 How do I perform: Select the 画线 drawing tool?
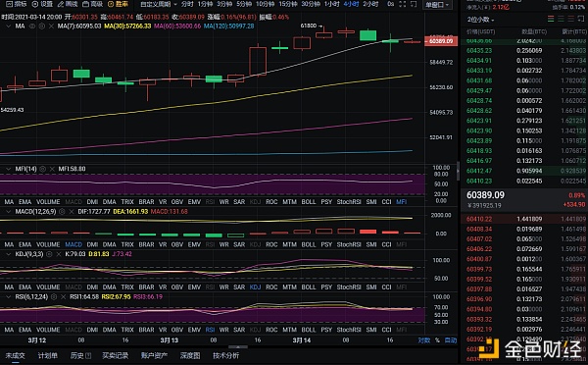pos(68,4)
